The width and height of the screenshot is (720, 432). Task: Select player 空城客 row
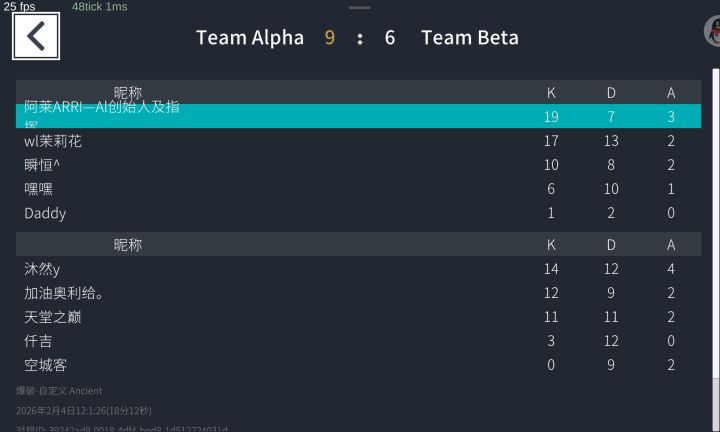[x=358, y=365]
